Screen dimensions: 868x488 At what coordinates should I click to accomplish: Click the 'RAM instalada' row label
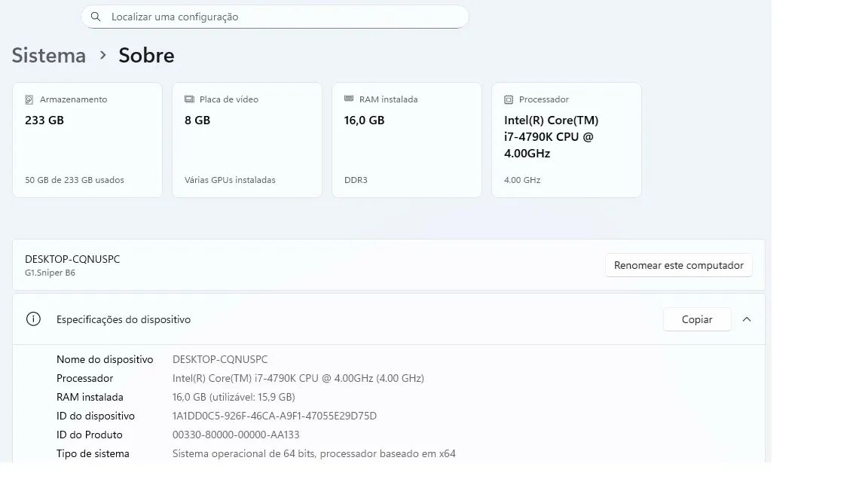pos(90,397)
